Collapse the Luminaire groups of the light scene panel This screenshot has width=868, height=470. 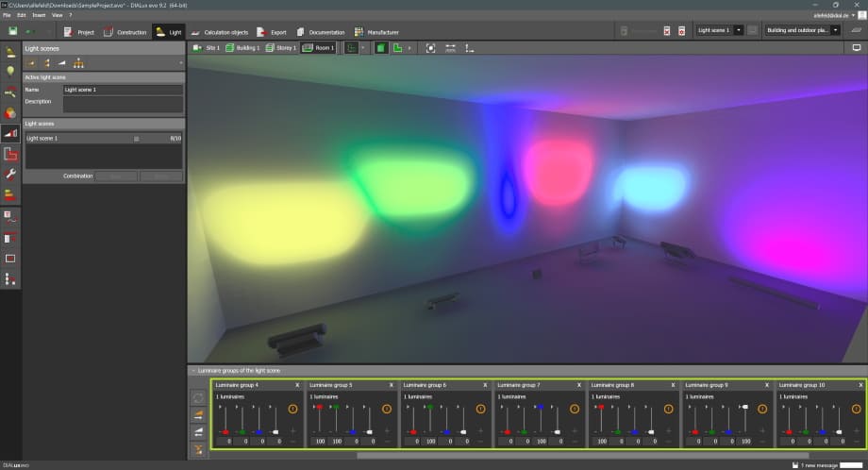[x=192, y=371]
